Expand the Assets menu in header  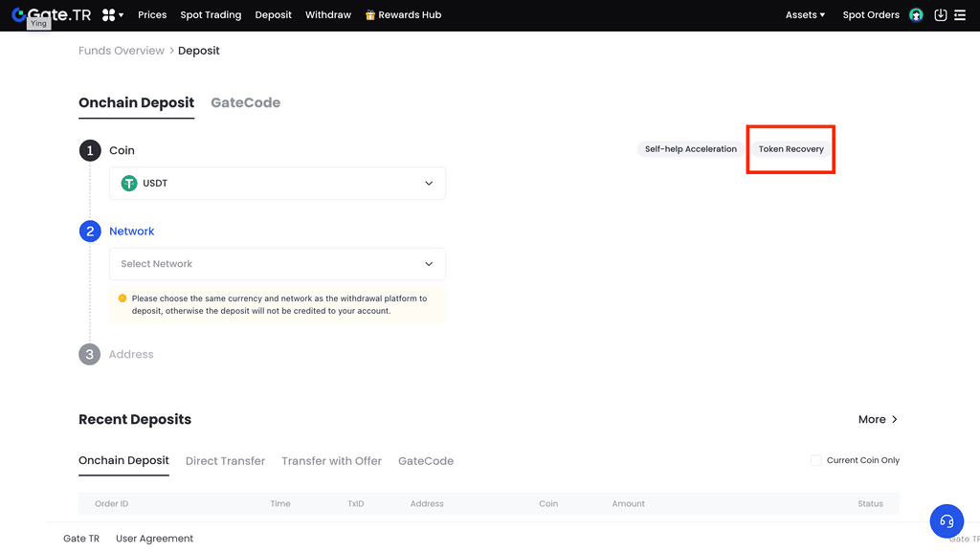805,15
